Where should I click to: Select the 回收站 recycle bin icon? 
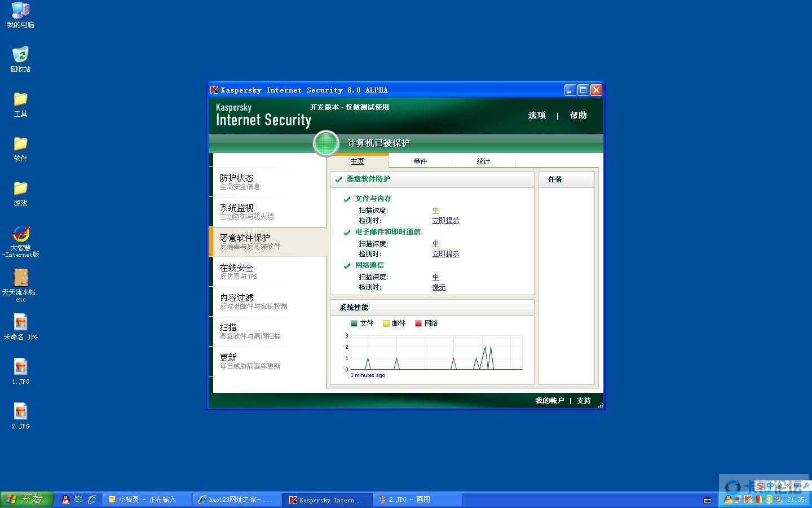20,59
